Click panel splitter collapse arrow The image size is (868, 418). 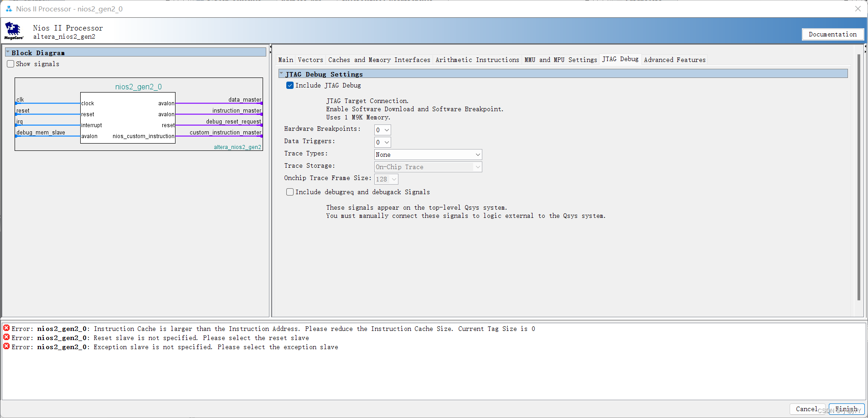(x=271, y=46)
